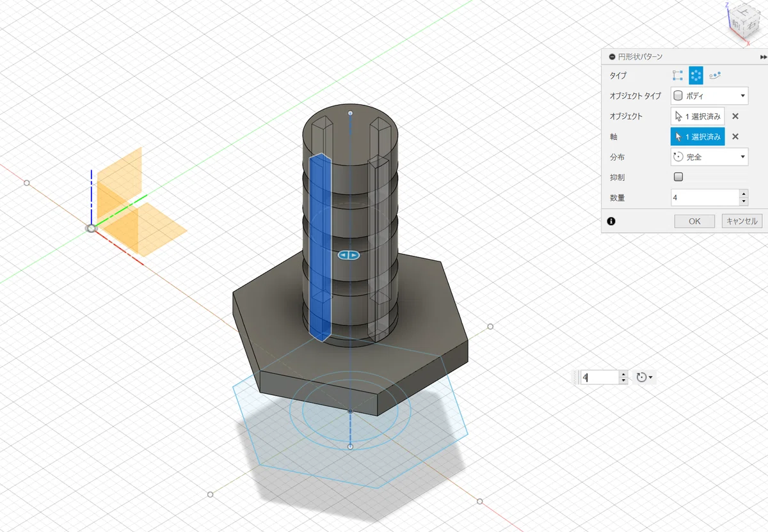Click ViewCube 前 (front) face
The width and height of the screenshot is (768, 532).
(737, 25)
